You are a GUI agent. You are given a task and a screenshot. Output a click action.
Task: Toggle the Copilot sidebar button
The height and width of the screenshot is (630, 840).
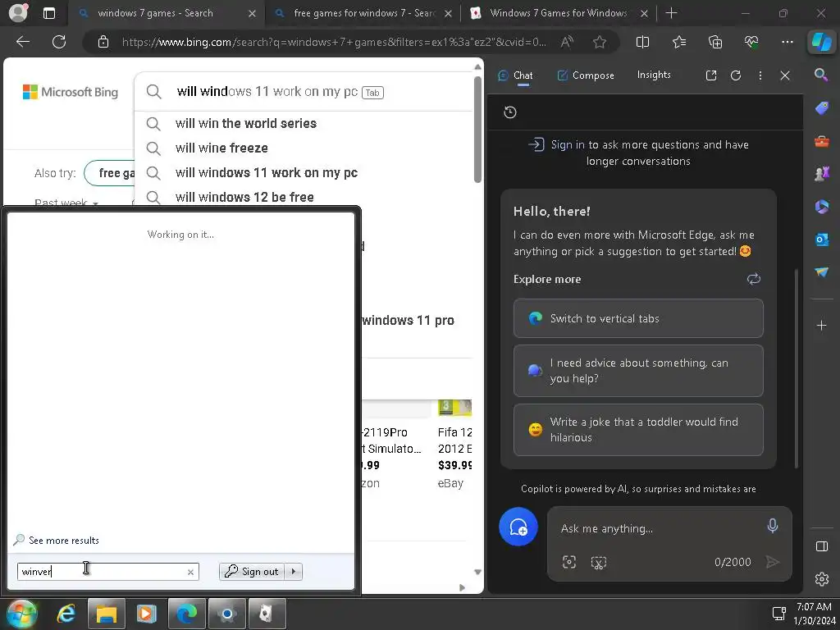tap(821, 42)
